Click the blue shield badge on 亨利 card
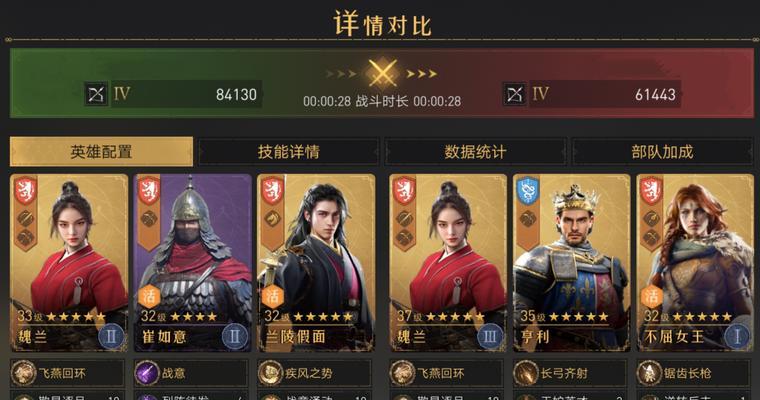 (x=527, y=191)
